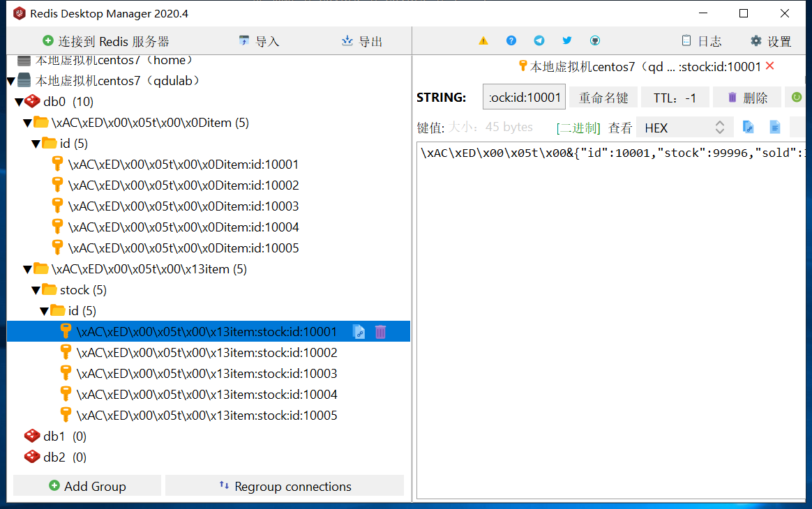
Task: Collapse the \x0Ditem (5) namespace folder
Action: coord(27,123)
